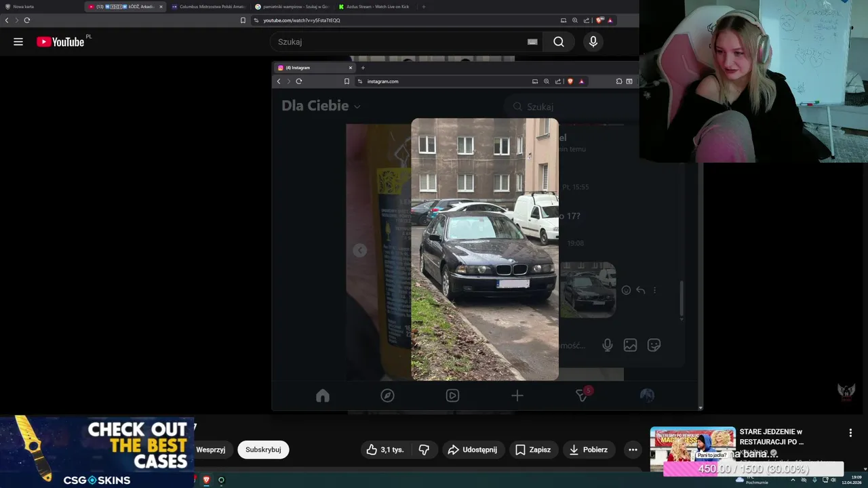Open zoom control in YouTube address bar
The height and width of the screenshot is (488, 868).
pyautogui.click(x=575, y=20)
